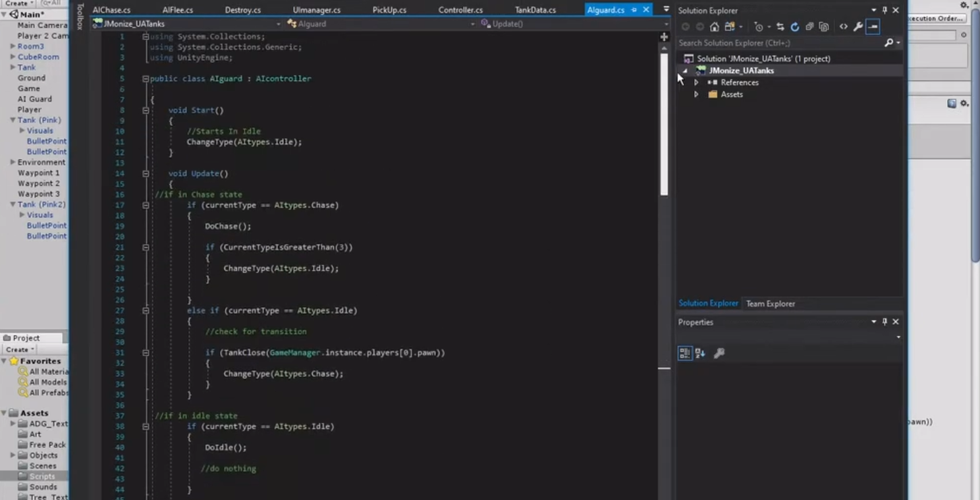Viewport: 980px width, 500px height.
Task: Click the View Code icon in Solution Explorer
Action: tap(844, 27)
